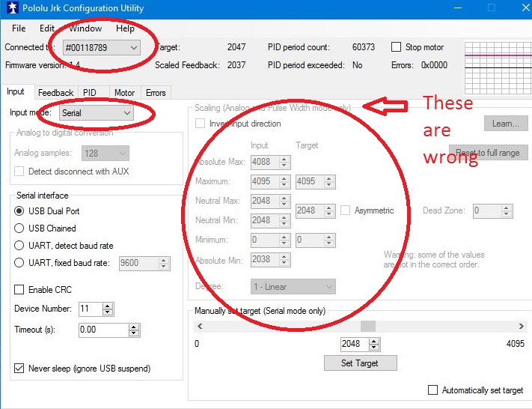Screen dimensions: 532x409
Task: Click the mini graph preview at top right
Action: (498, 67)
